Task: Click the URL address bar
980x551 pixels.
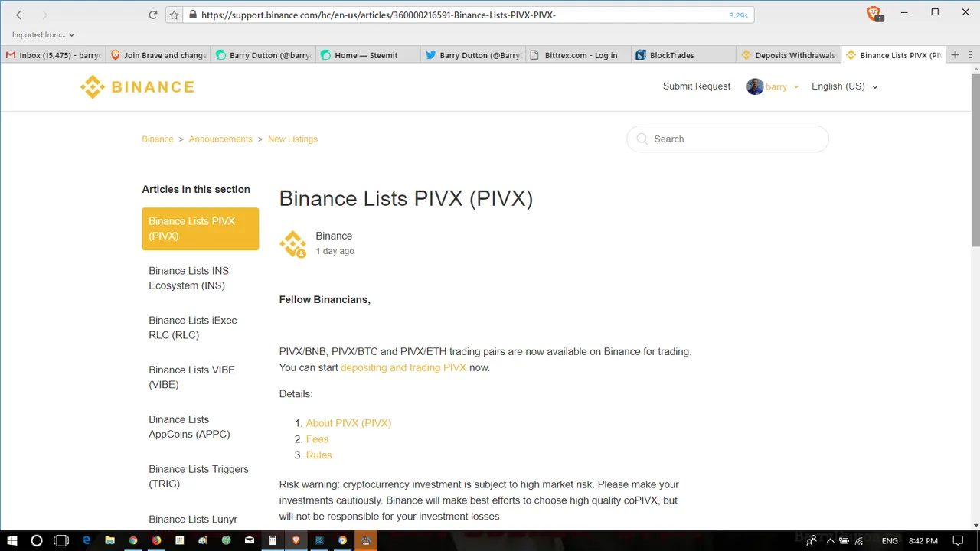Action: (x=459, y=15)
